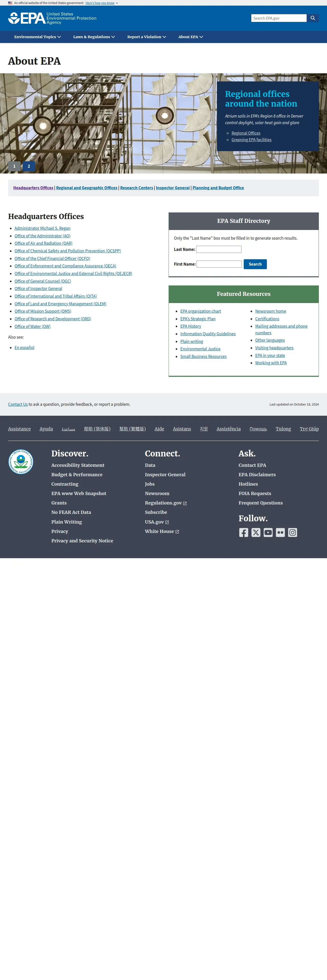The width and height of the screenshot is (327, 980).
Task: Jump to Planning and Budget Office
Action: pyautogui.click(x=218, y=188)
